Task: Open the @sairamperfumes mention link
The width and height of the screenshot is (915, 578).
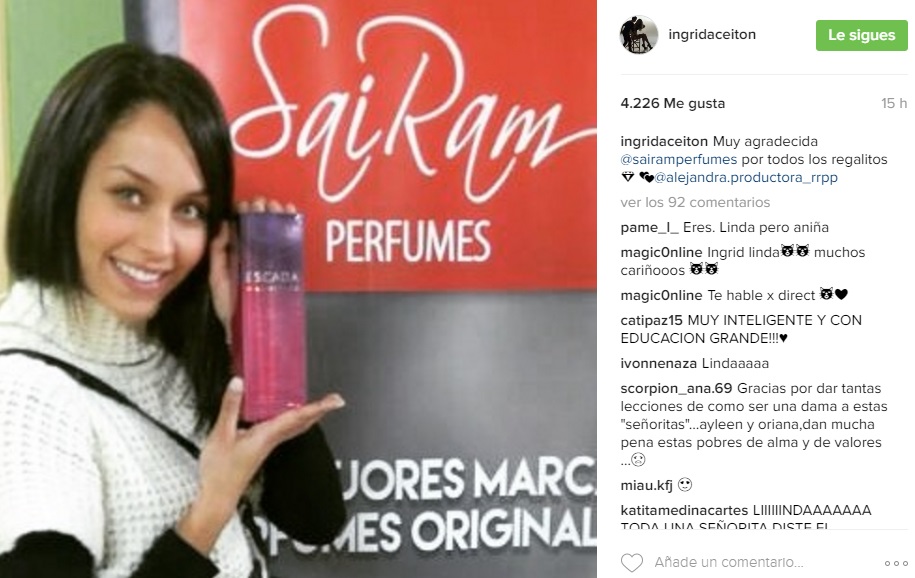Action: click(x=679, y=159)
